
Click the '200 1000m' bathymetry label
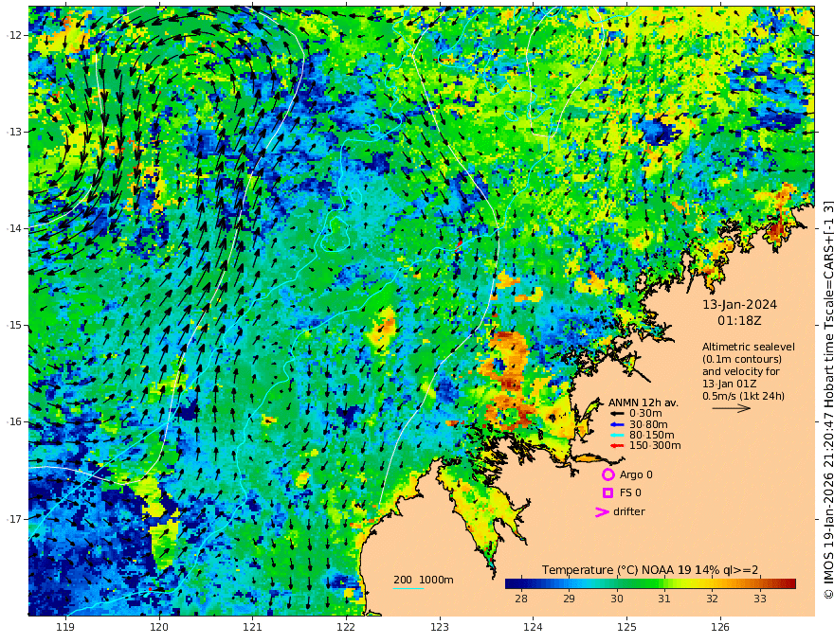[424, 580]
